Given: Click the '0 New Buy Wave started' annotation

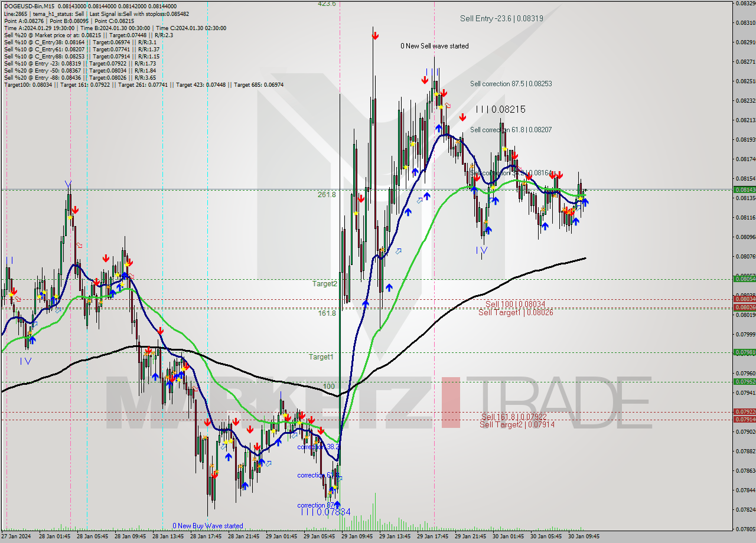Looking at the screenshot, I should 207,526.
